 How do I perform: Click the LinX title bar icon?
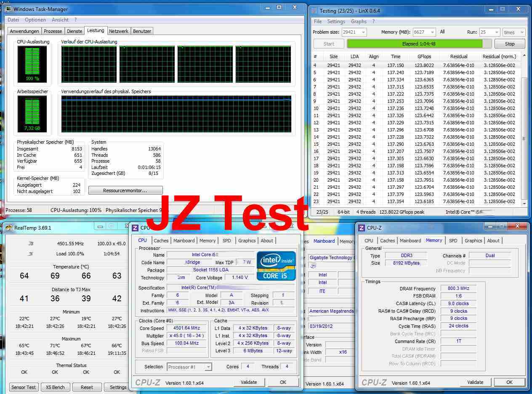coord(314,11)
